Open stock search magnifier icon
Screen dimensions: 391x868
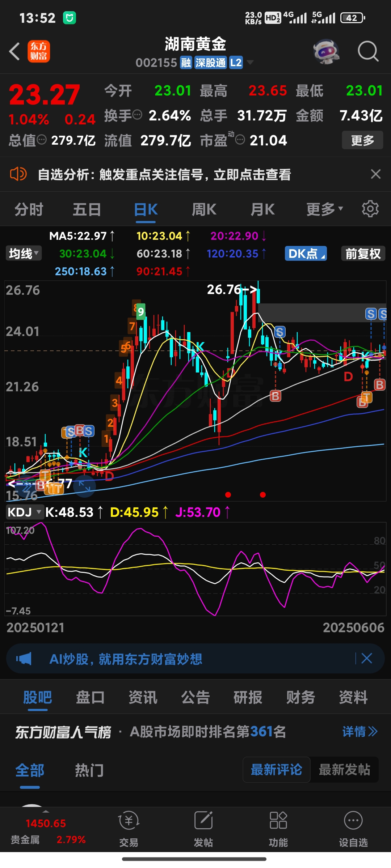pos(368,51)
